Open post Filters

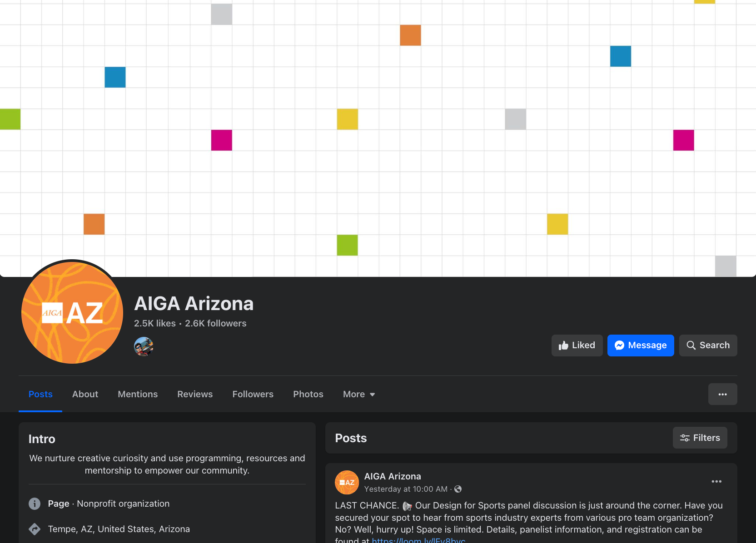(700, 438)
